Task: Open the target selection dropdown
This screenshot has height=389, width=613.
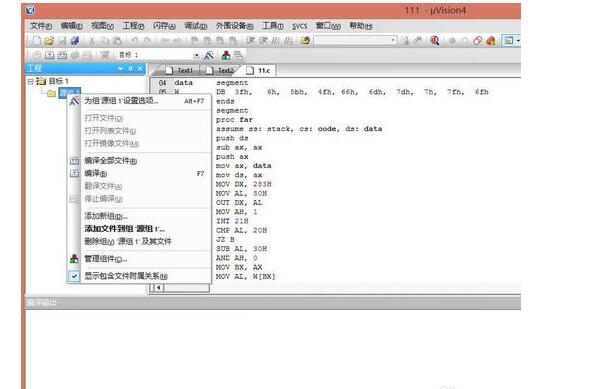Action: point(196,55)
